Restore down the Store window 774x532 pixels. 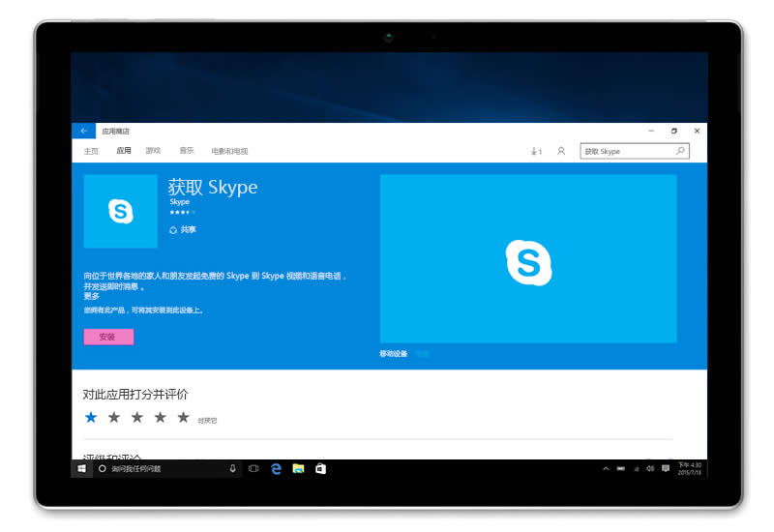pyautogui.click(x=673, y=131)
